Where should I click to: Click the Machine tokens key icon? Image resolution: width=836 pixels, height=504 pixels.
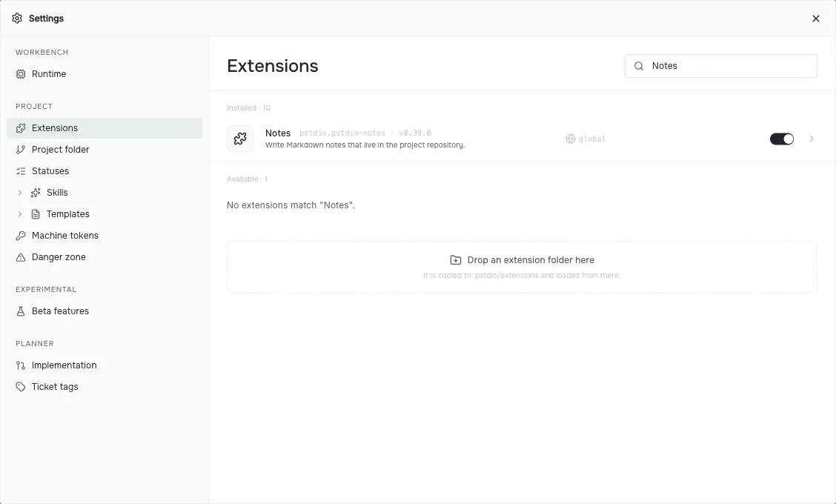click(21, 235)
